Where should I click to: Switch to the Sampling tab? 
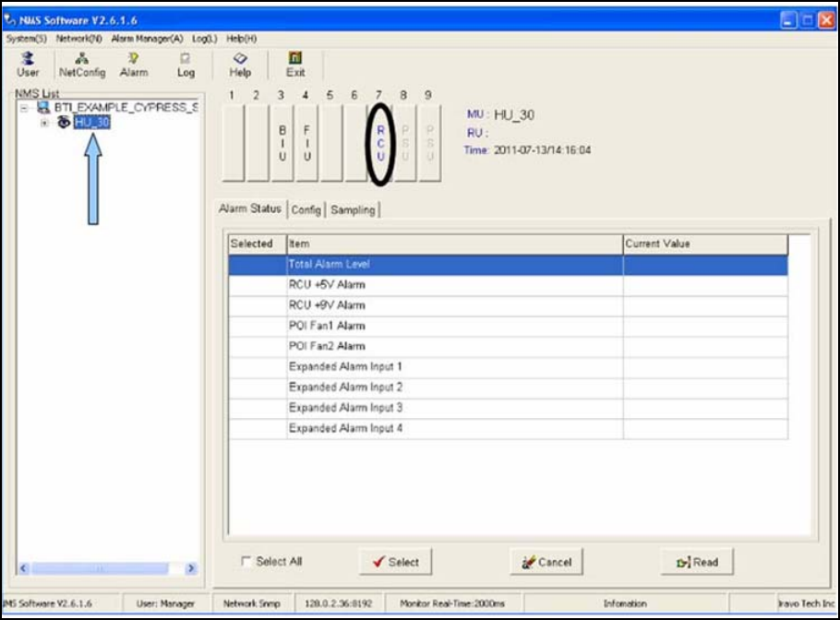pos(353,209)
